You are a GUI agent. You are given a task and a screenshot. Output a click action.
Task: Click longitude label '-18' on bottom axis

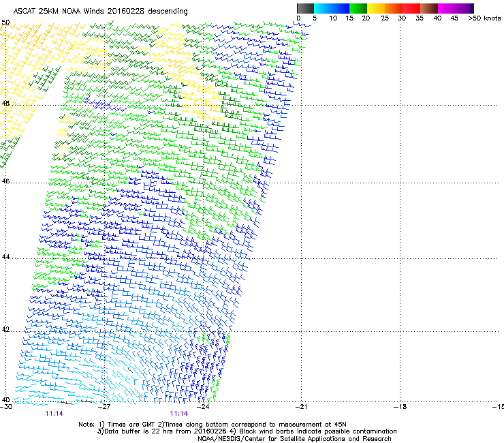click(x=400, y=407)
